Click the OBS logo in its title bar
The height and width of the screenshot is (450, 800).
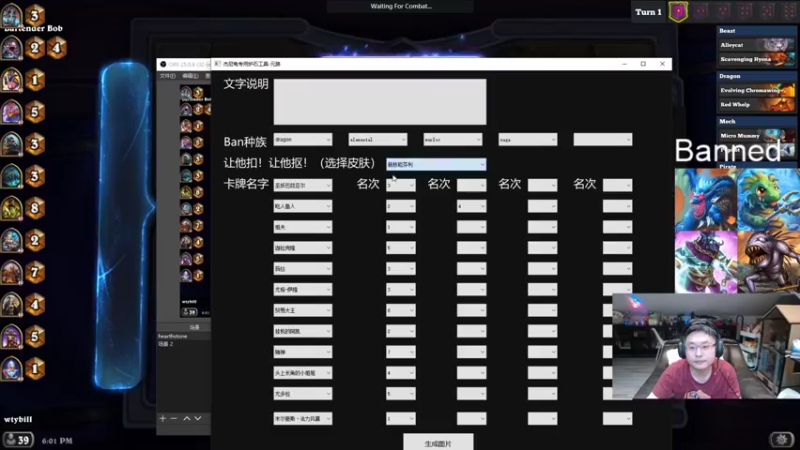click(x=163, y=64)
